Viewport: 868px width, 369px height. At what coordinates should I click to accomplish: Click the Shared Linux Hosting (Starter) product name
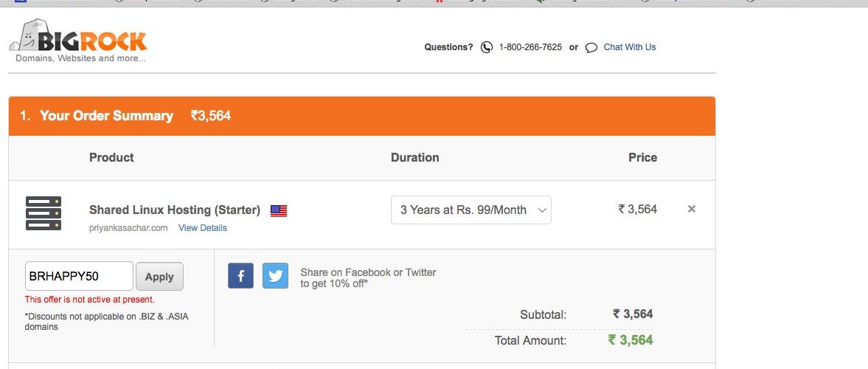point(174,210)
